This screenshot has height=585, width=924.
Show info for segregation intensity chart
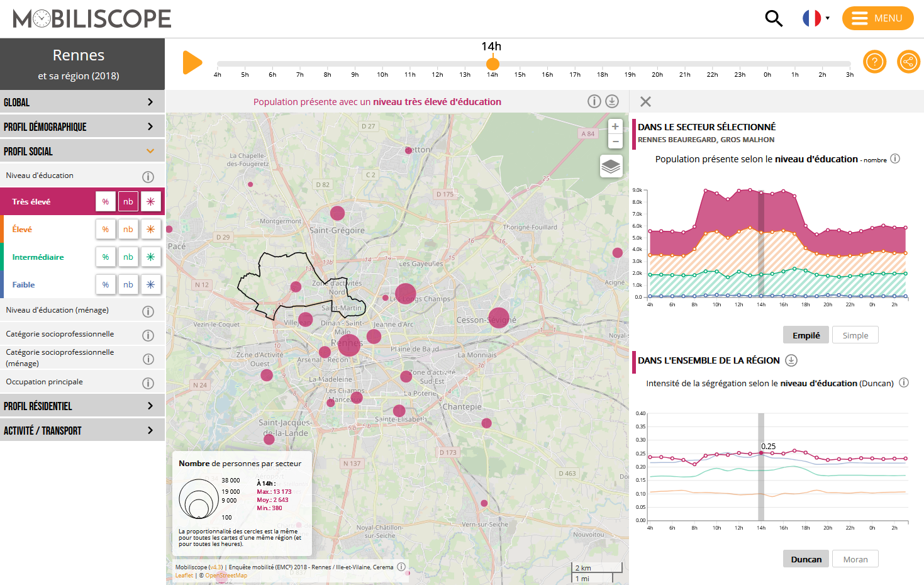(904, 382)
